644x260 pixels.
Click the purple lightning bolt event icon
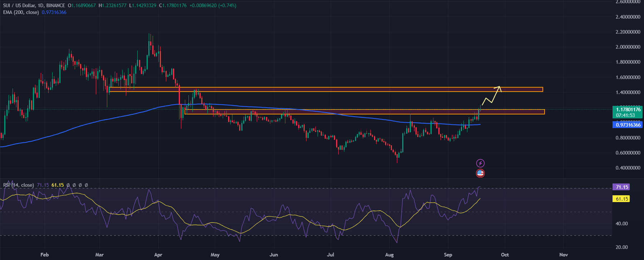click(480, 163)
